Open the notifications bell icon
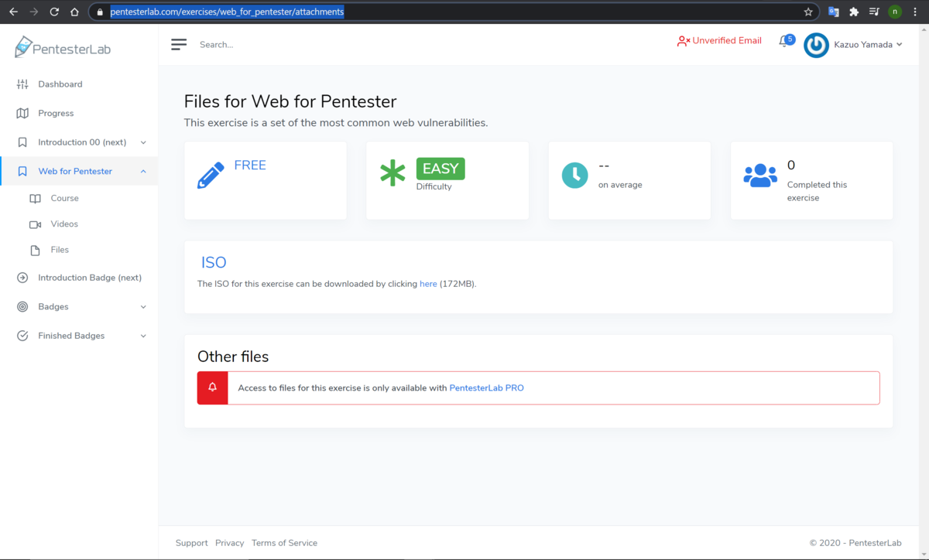 784,42
